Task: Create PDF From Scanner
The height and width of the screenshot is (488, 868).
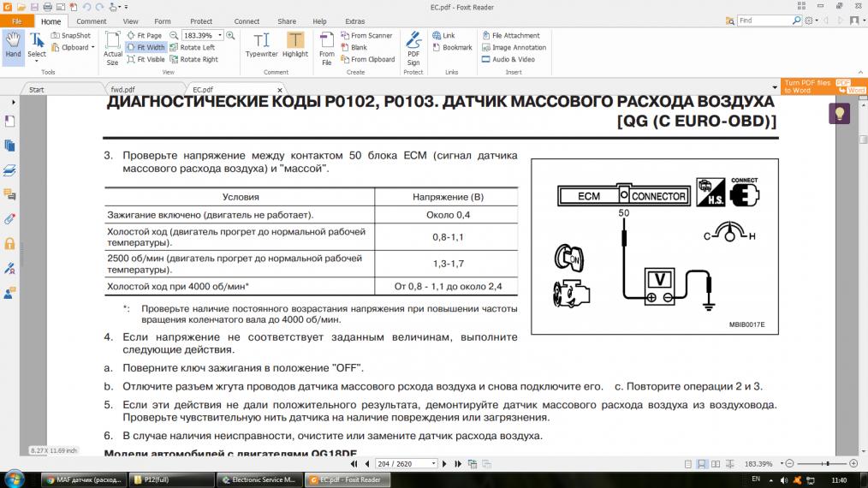Action: pos(366,35)
